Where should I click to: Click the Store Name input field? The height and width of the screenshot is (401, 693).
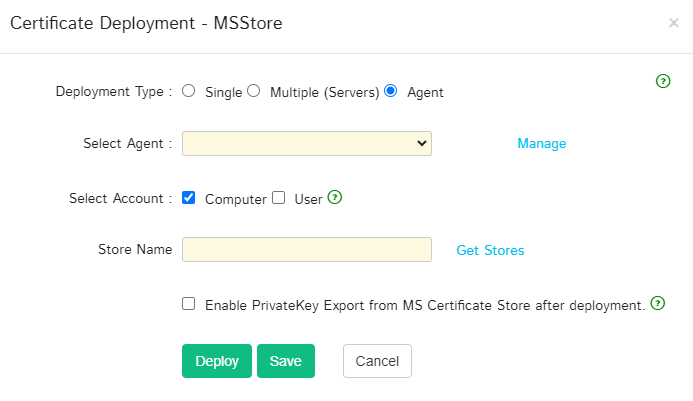tap(307, 249)
